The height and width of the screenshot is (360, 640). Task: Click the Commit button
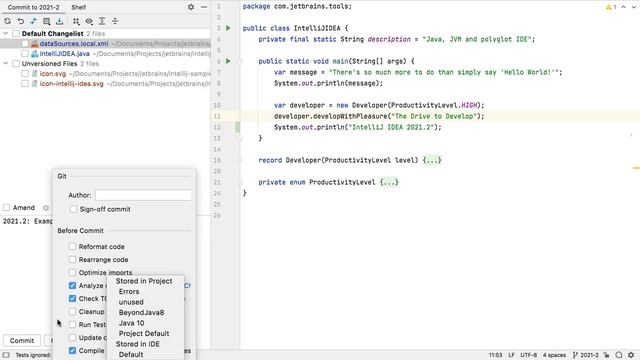click(22, 340)
